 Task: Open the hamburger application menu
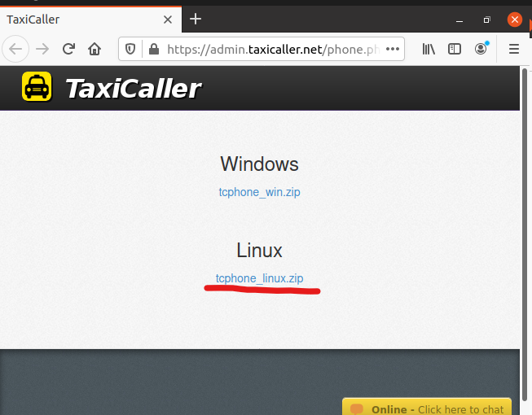[514, 49]
